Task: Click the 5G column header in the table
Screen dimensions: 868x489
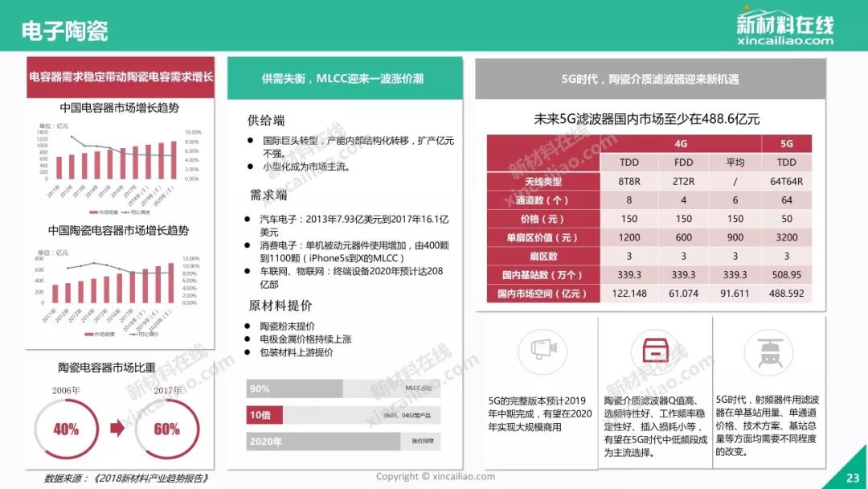Action: pyautogui.click(x=787, y=144)
